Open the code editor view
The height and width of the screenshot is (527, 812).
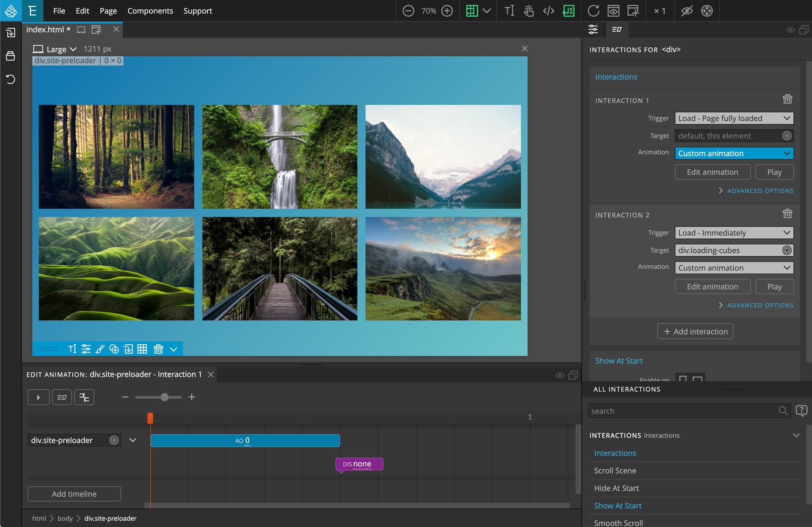pos(549,11)
